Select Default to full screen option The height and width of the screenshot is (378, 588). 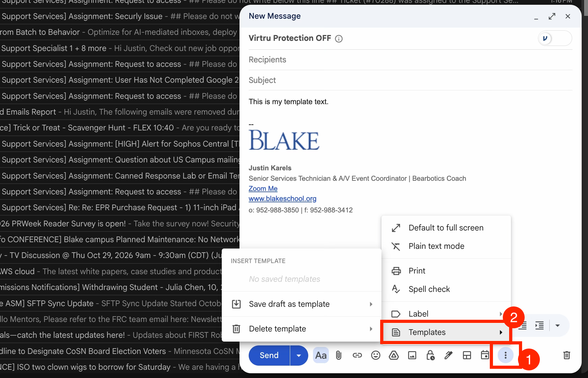tap(446, 228)
